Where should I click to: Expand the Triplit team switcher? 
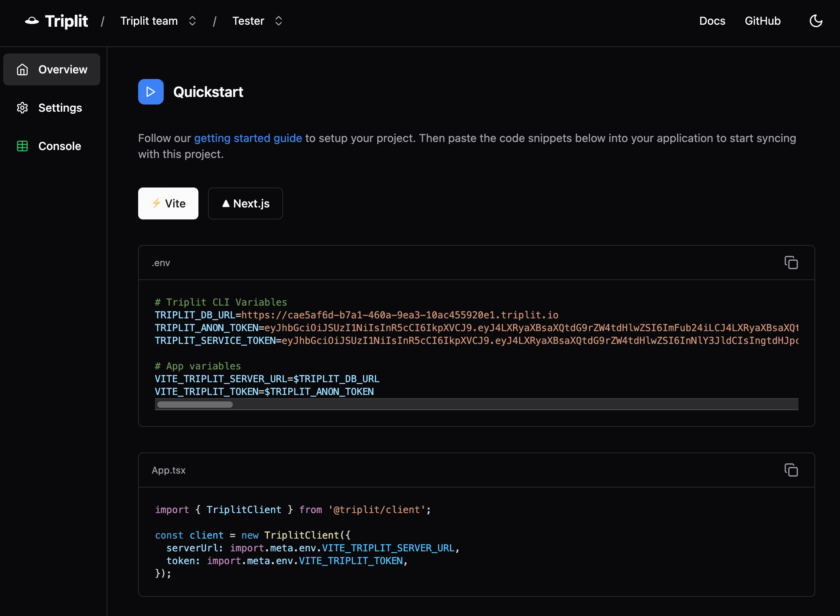click(192, 21)
